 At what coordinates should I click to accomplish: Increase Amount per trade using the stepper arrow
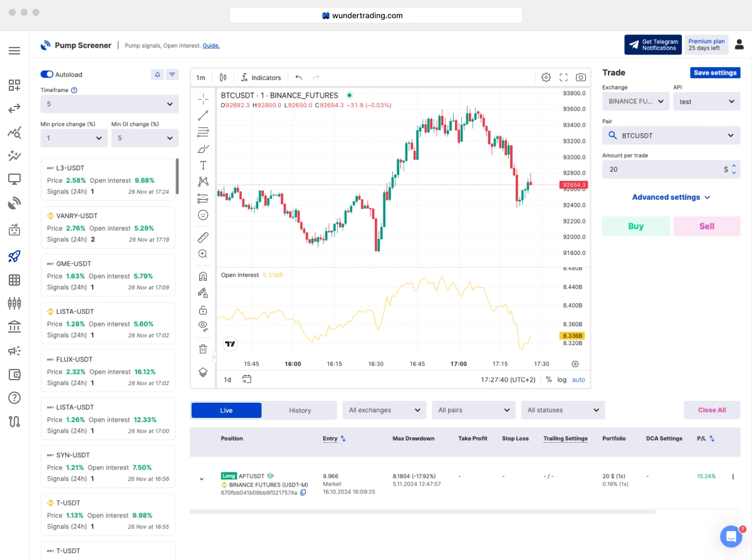(733, 167)
